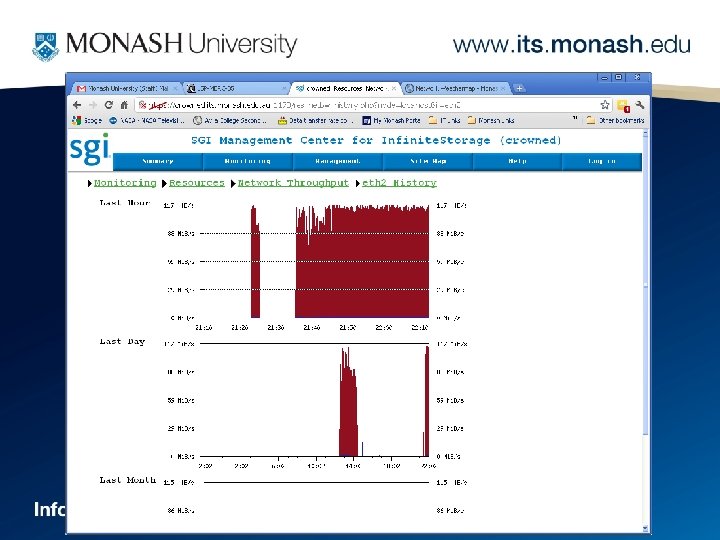Open the Site Map menu item
The height and width of the screenshot is (540, 720).
click(428, 162)
